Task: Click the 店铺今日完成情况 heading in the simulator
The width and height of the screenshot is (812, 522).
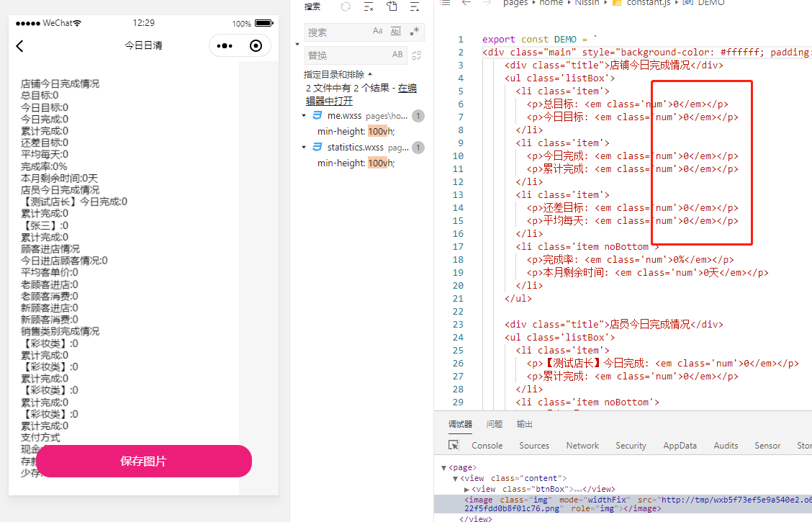Action: (x=60, y=84)
